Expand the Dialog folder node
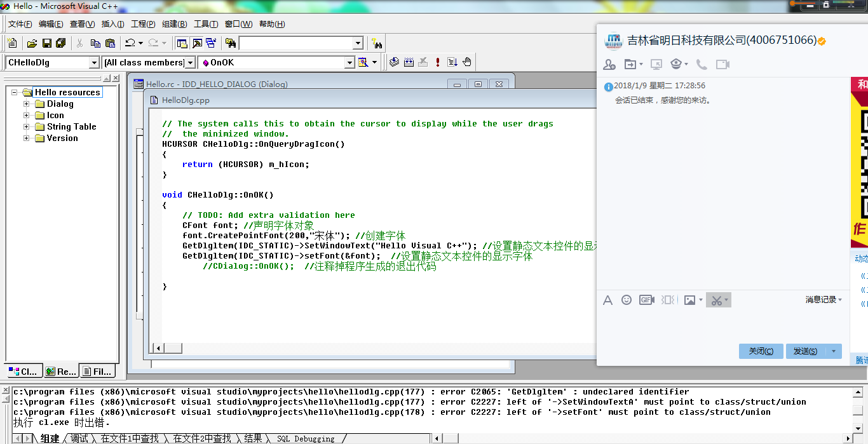The image size is (868, 444). point(27,104)
